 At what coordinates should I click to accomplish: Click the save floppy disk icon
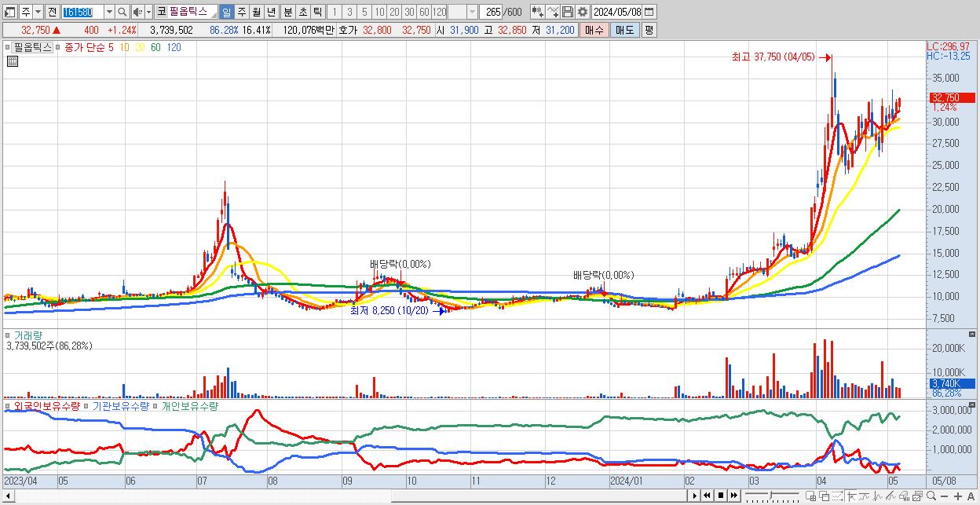pos(568,12)
